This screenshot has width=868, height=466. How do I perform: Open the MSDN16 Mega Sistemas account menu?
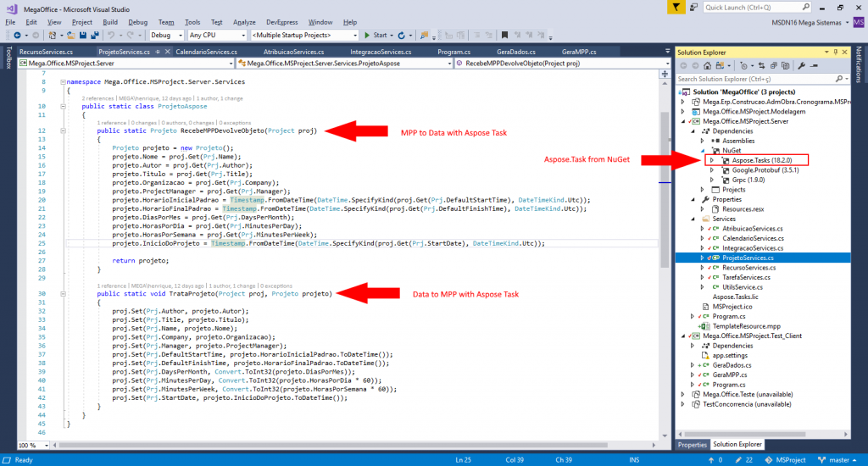[810, 22]
